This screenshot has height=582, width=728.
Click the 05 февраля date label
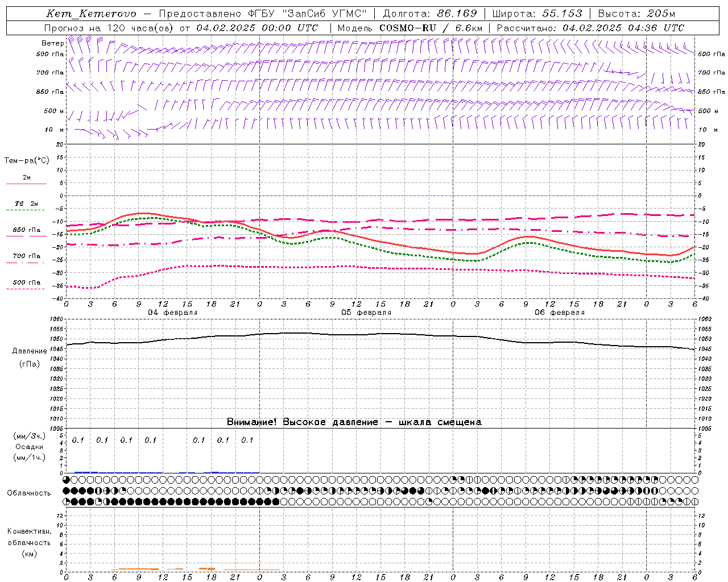366,313
